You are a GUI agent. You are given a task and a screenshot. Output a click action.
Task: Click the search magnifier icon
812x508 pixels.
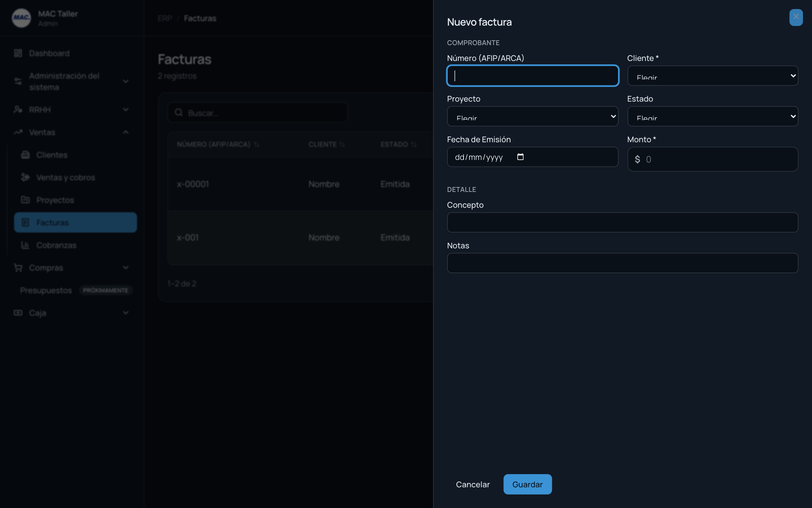point(179,113)
